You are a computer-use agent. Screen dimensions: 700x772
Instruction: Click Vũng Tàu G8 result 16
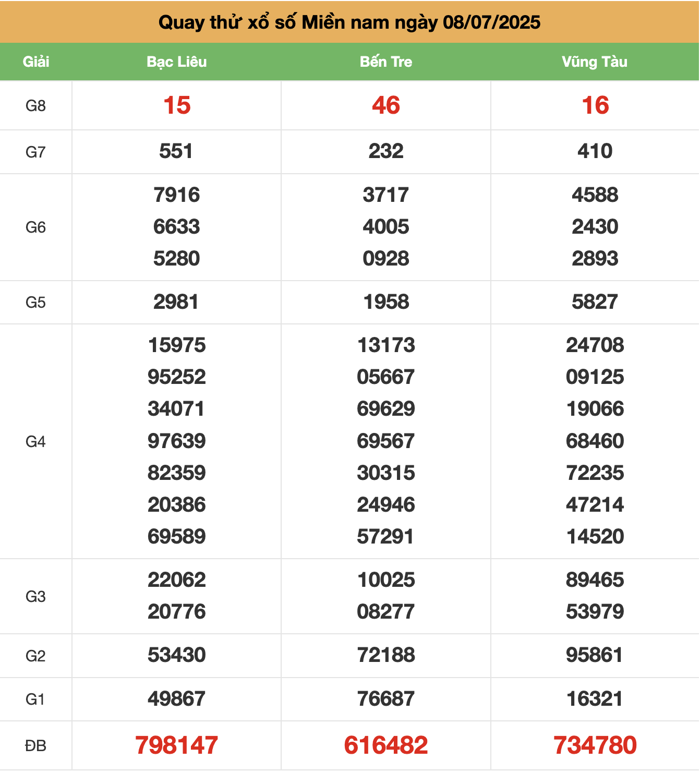point(595,105)
